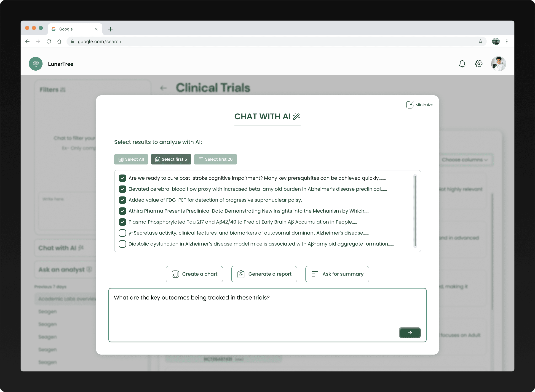Click the Minimize chat icon
Screen dimensions: 535x392
tap(410, 105)
